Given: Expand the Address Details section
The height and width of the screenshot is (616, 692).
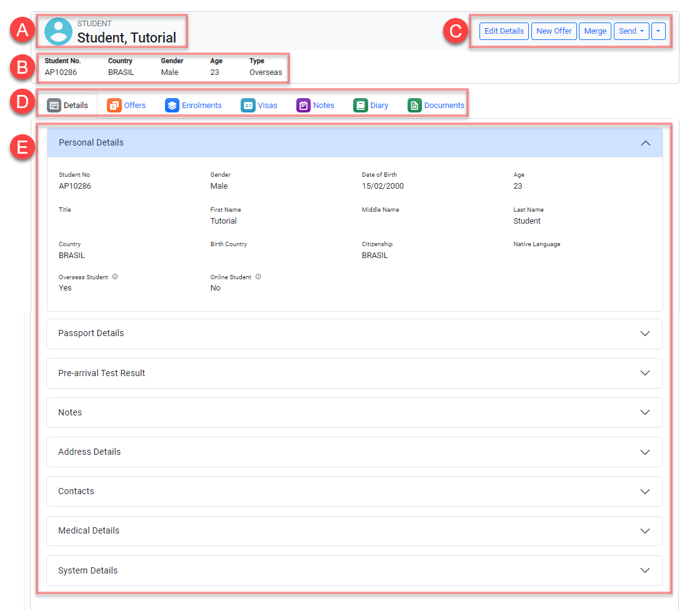Looking at the screenshot, I should pos(645,452).
